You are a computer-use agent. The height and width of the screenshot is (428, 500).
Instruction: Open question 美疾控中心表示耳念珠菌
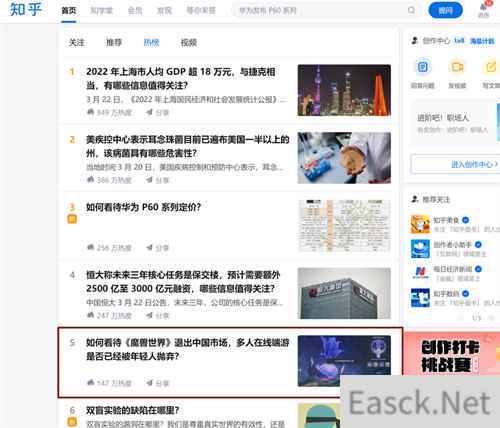coord(188,146)
